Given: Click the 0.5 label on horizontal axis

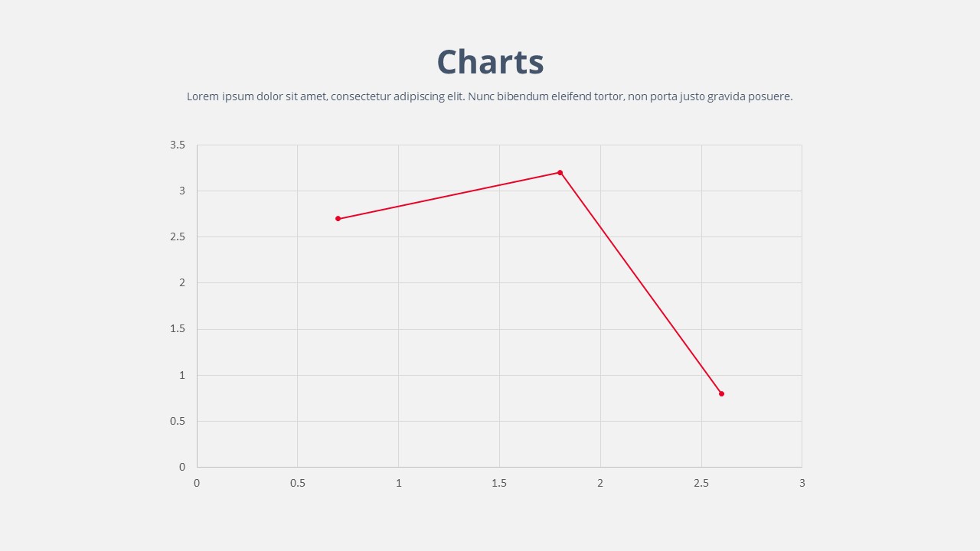Looking at the screenshot, I should tap(297, 483).
